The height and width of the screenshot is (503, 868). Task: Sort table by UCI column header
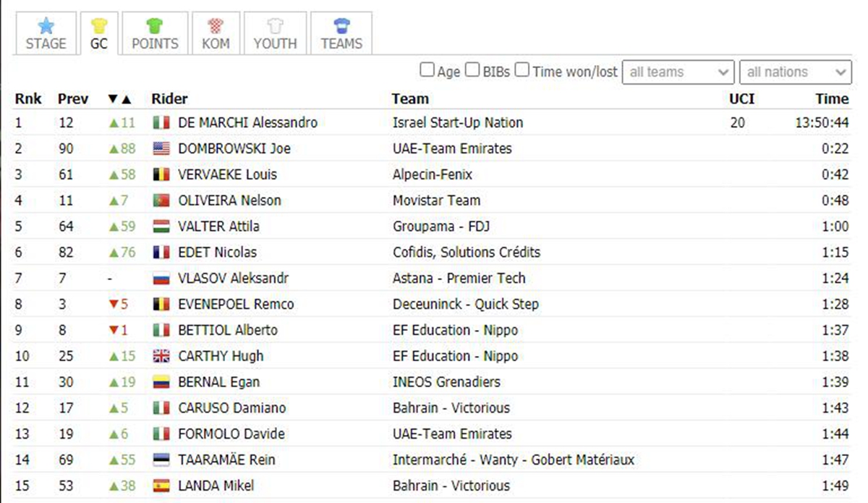(741, 99)
